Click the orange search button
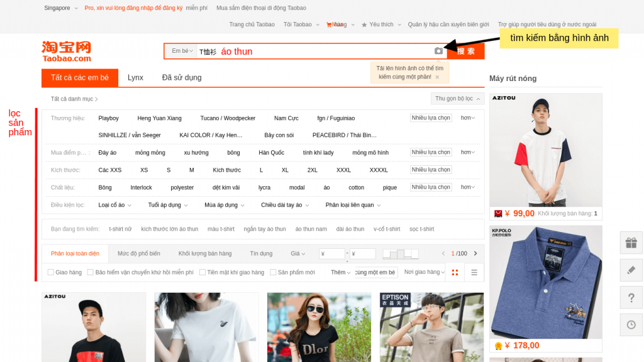644x362 pixels. (x=466, y=51)
